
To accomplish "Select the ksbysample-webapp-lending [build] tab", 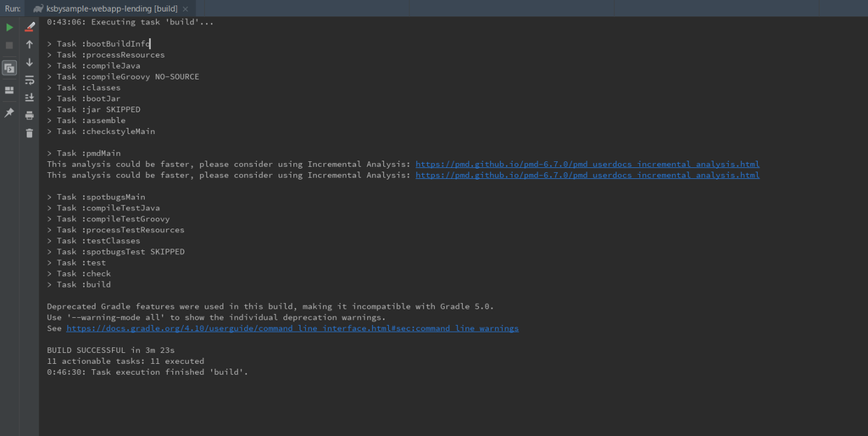I will [111, 8].
